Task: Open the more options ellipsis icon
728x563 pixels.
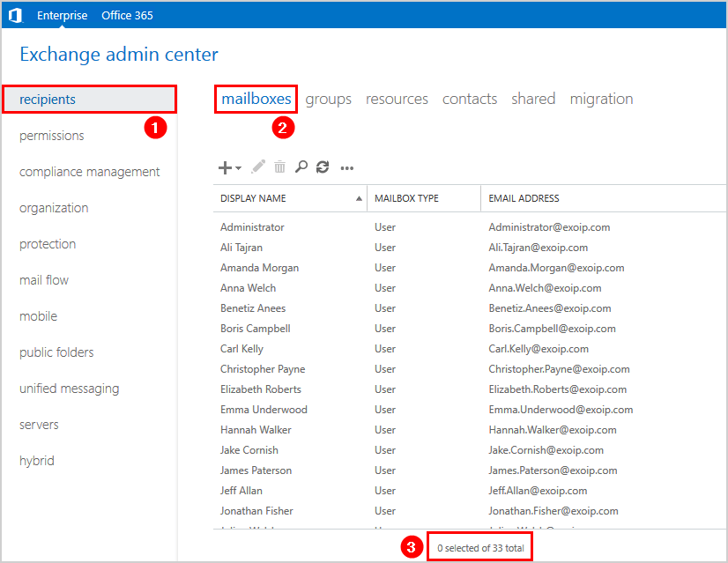Action: tap(346, 167)
